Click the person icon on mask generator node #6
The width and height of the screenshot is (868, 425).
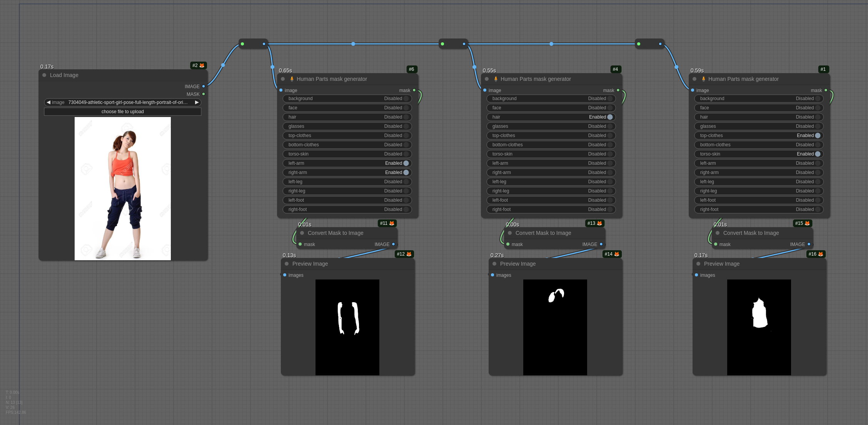292,79
